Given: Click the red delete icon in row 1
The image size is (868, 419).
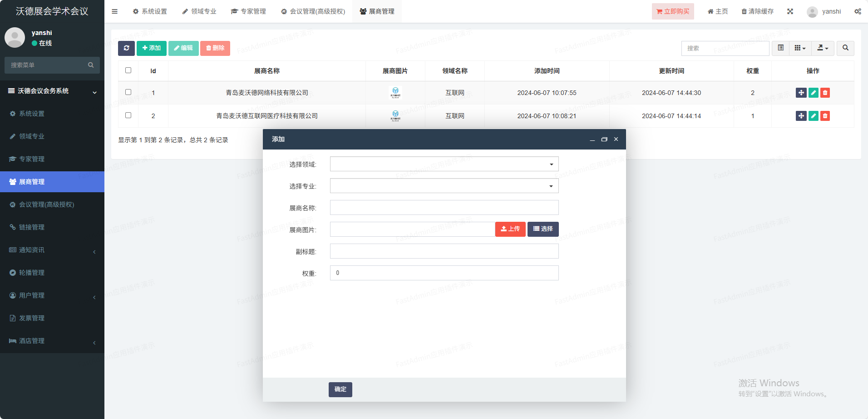Looking at the screenshot, I should point(825,93).
